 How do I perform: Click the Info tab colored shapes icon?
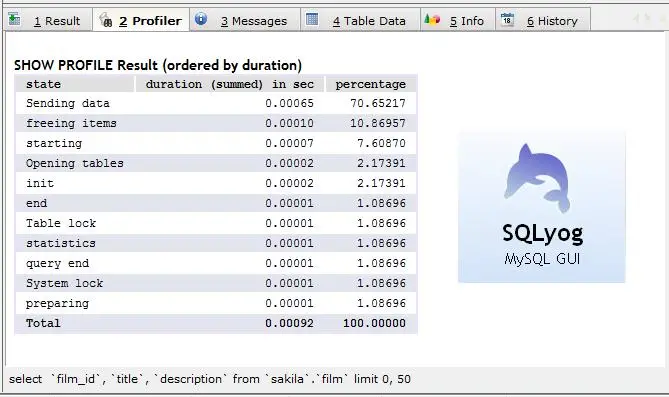432,19
